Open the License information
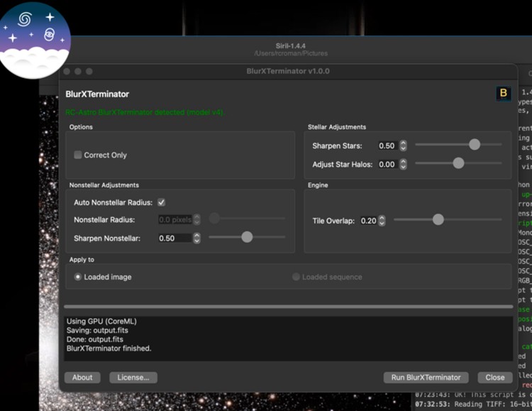532x411 pixels. click(133, 378)
